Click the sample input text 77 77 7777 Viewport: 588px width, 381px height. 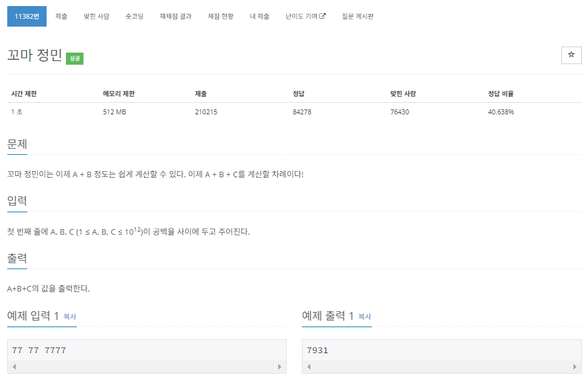pyautogui.click(x=39, y=350)
